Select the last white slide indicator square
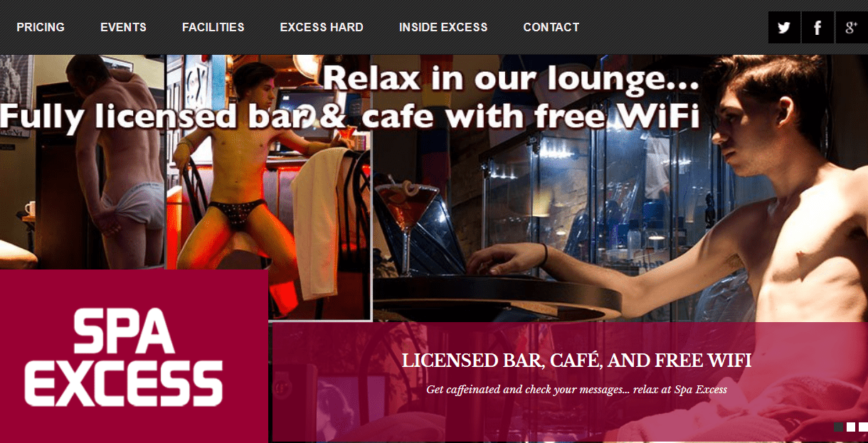868x443 pixels. tap(863, 427)
